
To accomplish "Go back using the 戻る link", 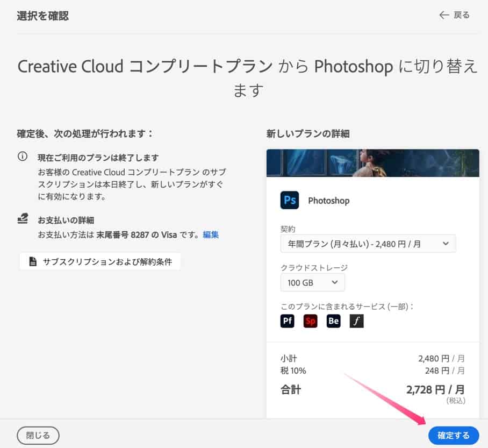I will pyautogui.click(x=455, y=15).
